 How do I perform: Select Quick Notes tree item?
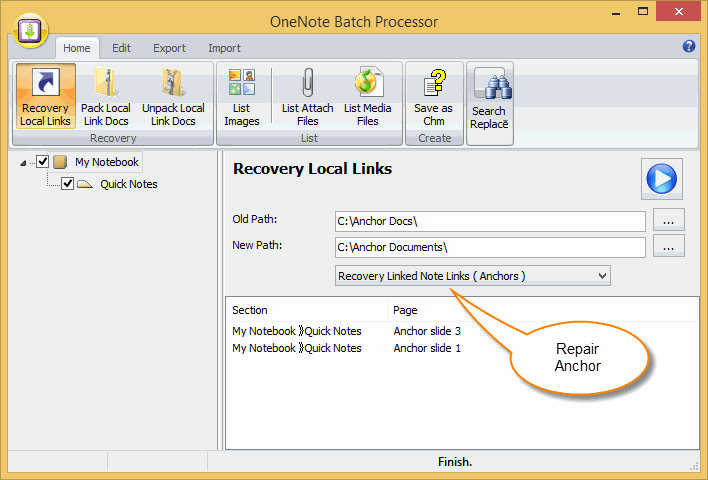[x=129, y=184]
